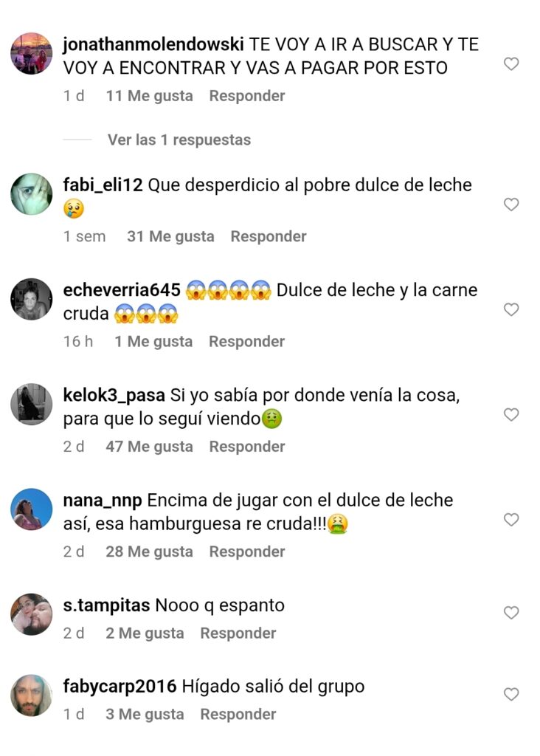Image resolution: width=540 pixels, height=756 pixels.
Task: Click Responder under echeverria645's comment
Action: click(246, 342)
